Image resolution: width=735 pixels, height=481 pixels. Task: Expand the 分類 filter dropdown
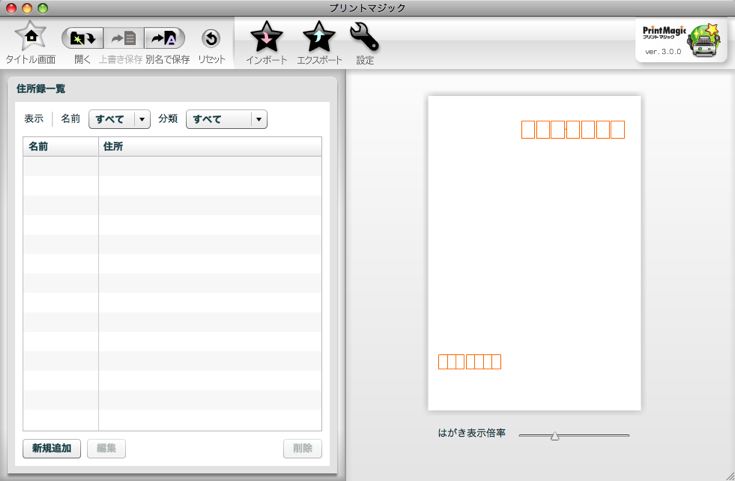[227, 119]
